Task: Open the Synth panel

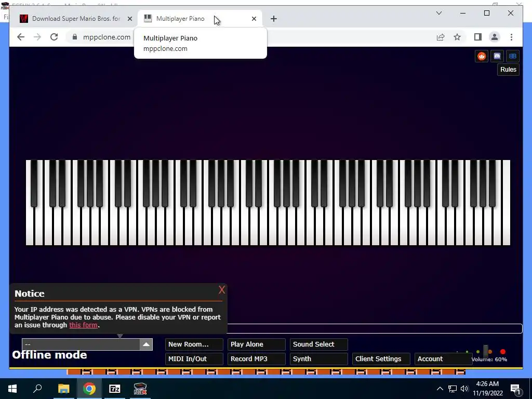Action: point(319,359)
